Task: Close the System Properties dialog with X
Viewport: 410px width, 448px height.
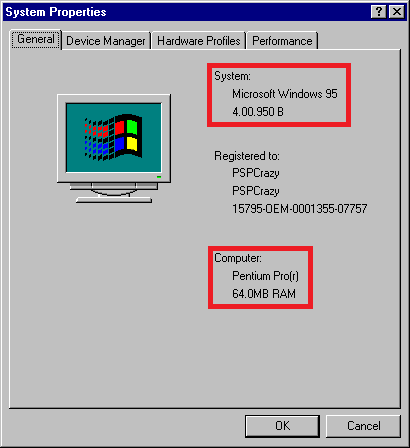Action: pyautogui.click(x=397, y=12)
